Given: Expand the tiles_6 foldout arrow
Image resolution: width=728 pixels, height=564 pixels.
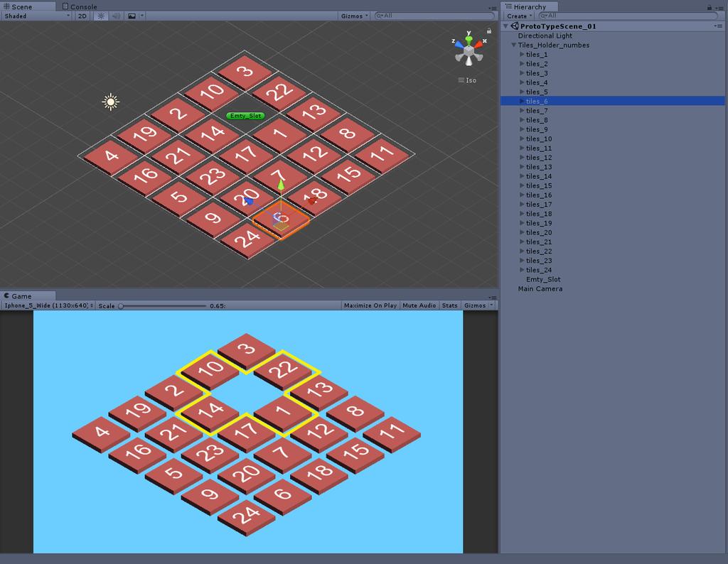Looking at the screenshot, I should pyautogui.click(x=522, y=101).
